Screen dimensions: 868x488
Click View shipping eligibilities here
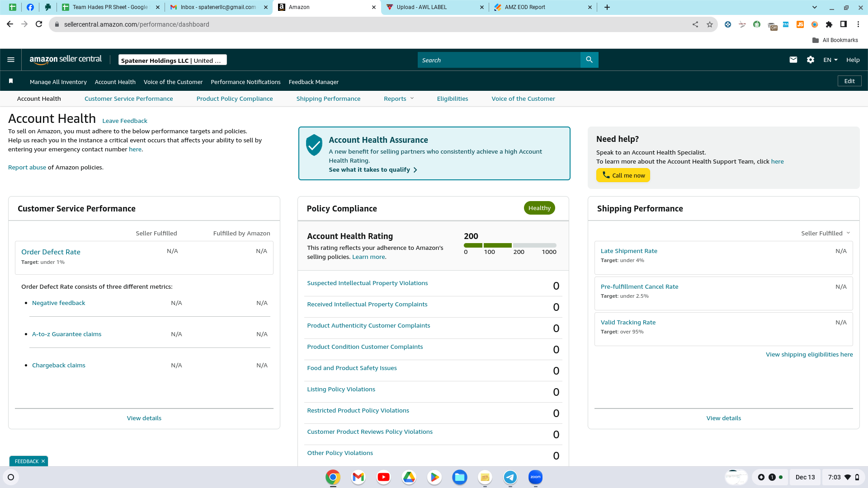click(809, 354)
